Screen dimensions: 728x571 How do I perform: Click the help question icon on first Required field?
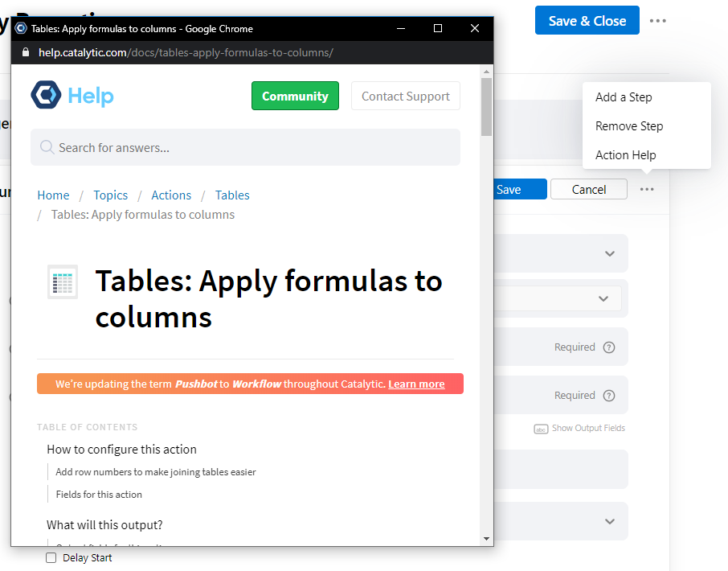coord(609,347)
